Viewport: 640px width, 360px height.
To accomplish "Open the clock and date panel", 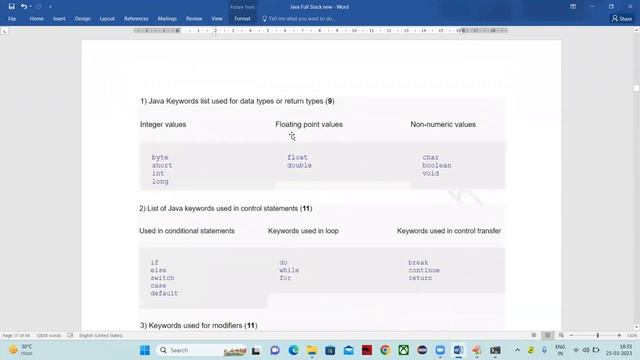I will 619,350.
